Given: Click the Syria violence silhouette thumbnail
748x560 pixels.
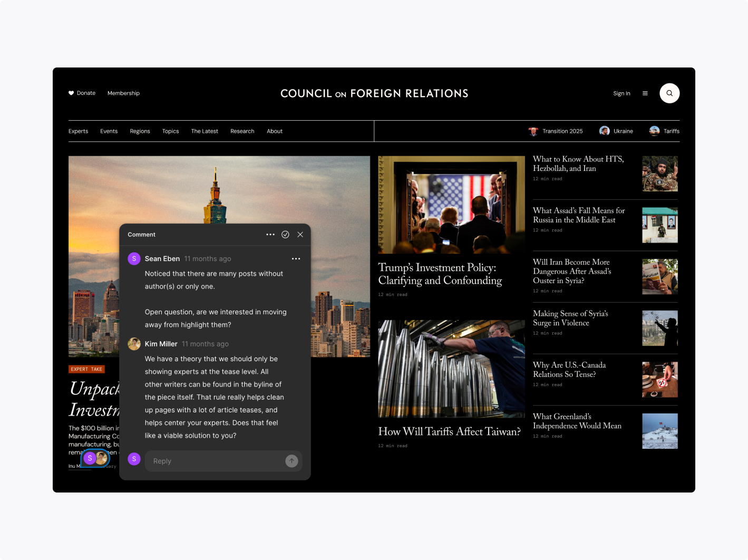Looking at the screenshot, I should [x=660, y=328].
